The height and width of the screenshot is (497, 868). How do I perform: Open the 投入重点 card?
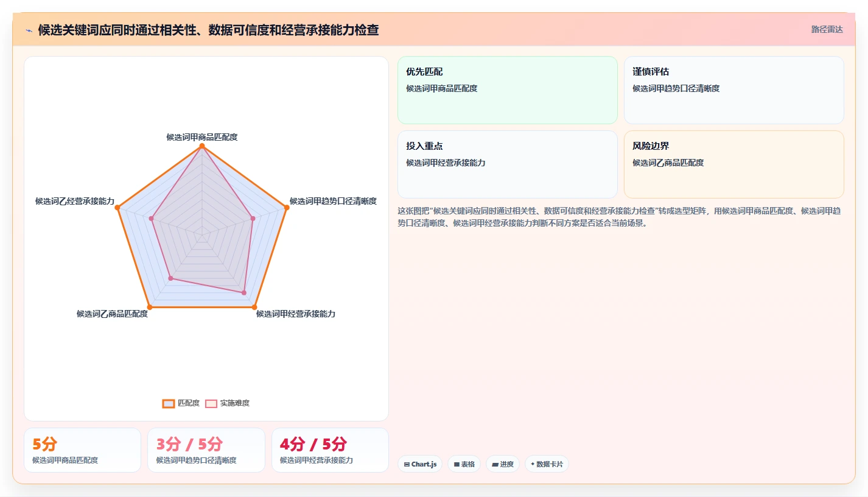coord(508,164)
